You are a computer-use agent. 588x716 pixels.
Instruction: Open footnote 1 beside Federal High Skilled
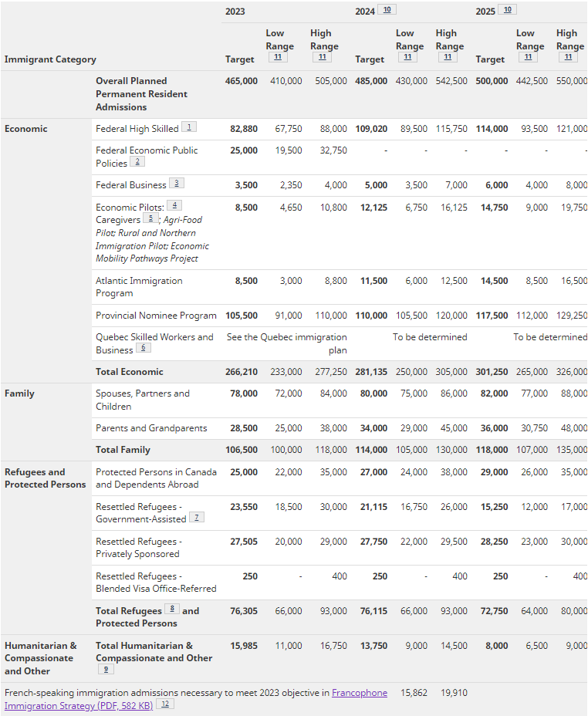pyautogui.click(x=189, y=127)
